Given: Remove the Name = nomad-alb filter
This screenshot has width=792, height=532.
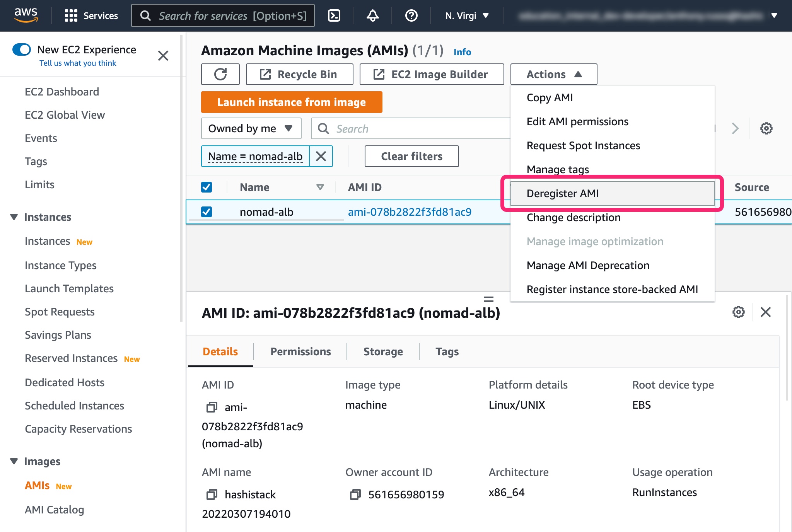Looking at the screenshot, I should pyautogui.click(x=321, y=156).
